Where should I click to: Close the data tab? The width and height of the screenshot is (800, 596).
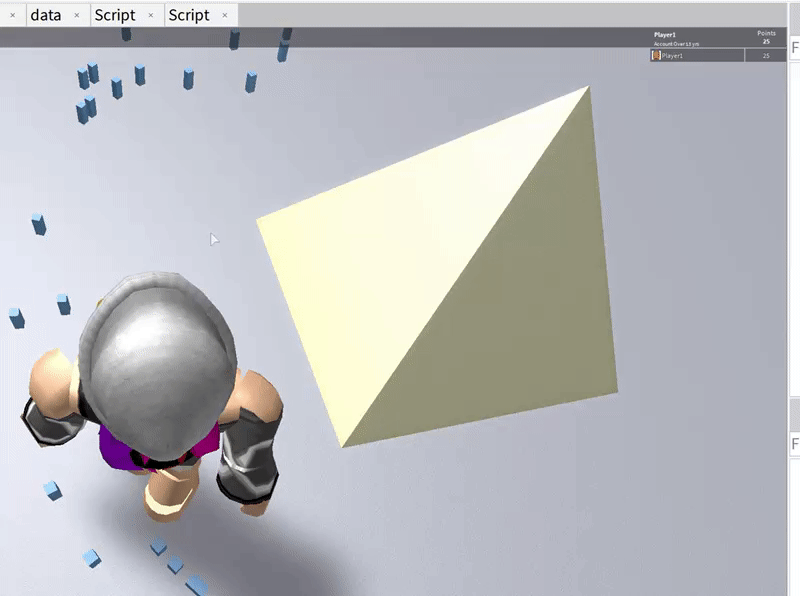pyautogui.click(x=77, y=15)
